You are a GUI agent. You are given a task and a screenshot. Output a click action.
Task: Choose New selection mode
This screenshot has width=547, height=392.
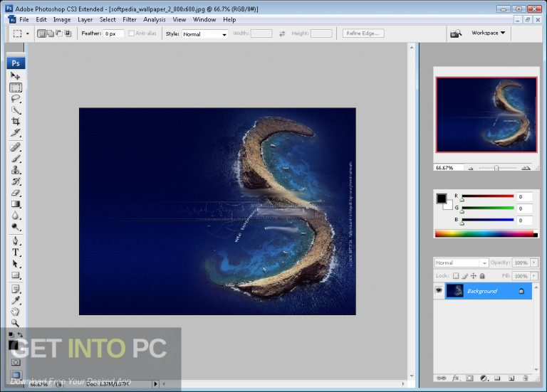[41, 33]
